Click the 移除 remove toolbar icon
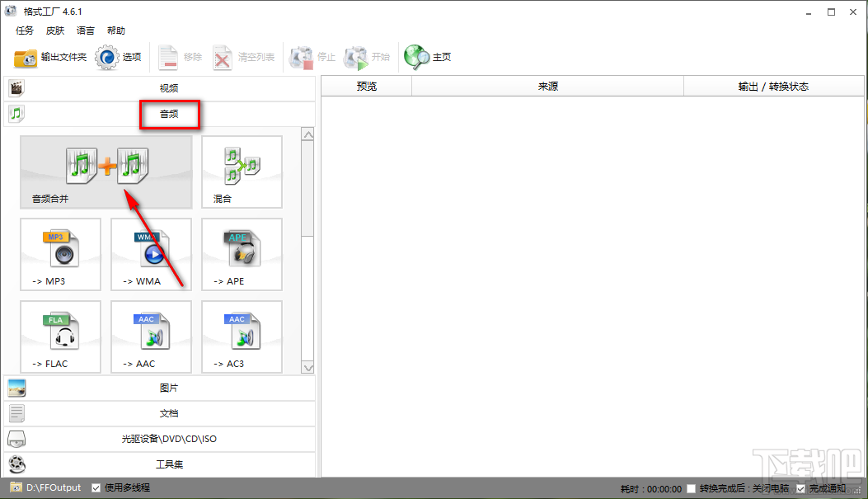The image size is (868, 499). tap(167, 58)
